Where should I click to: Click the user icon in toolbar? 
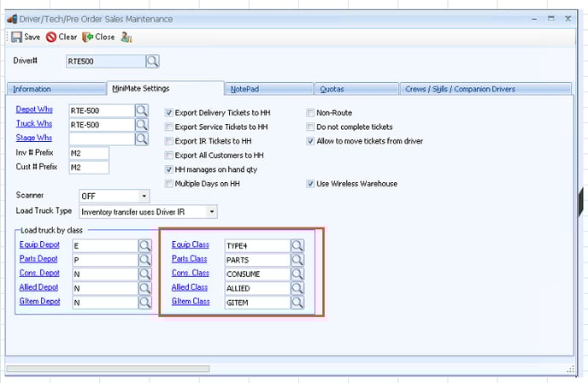click(126, 37)
